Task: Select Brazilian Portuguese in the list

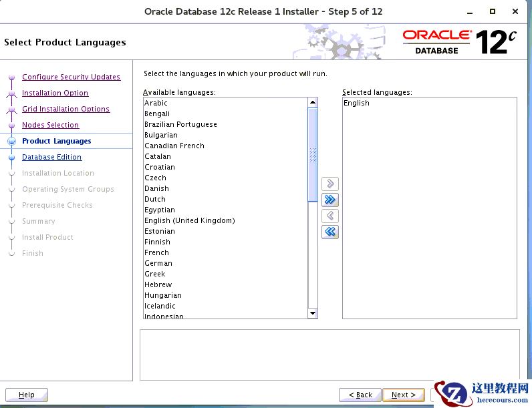Action: click(x=225, y=124)
